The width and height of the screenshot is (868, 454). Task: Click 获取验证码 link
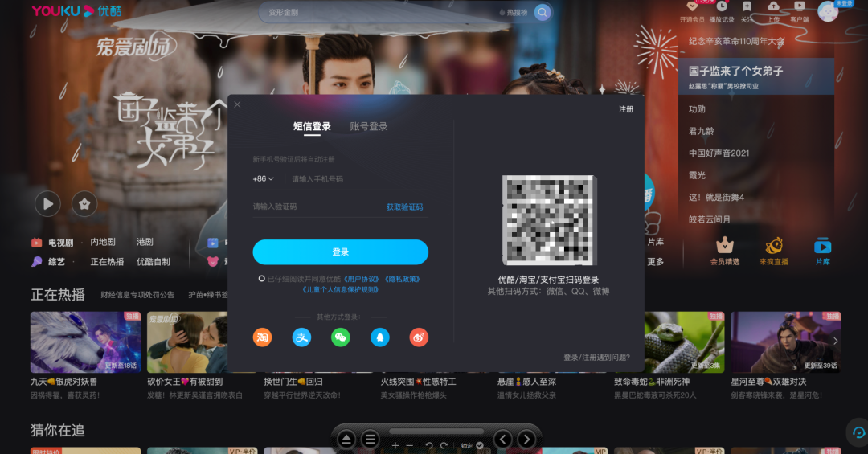click(x=404, y=207)
